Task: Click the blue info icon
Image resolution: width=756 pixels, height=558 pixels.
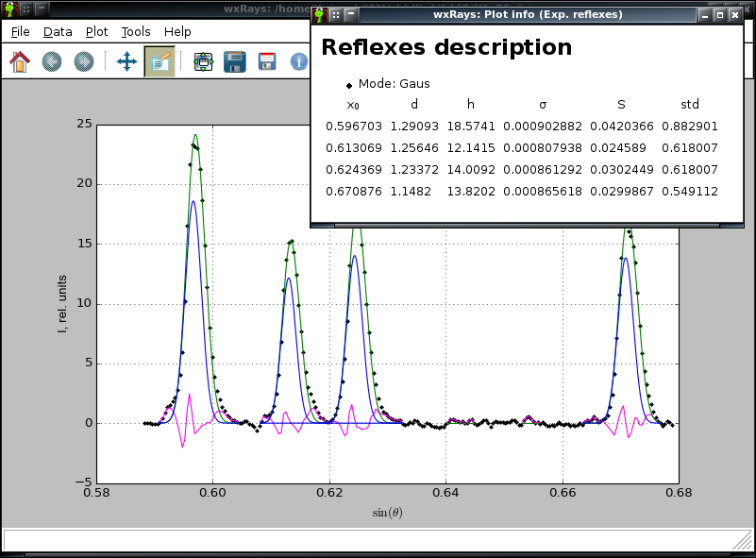Action: point(299,62)
